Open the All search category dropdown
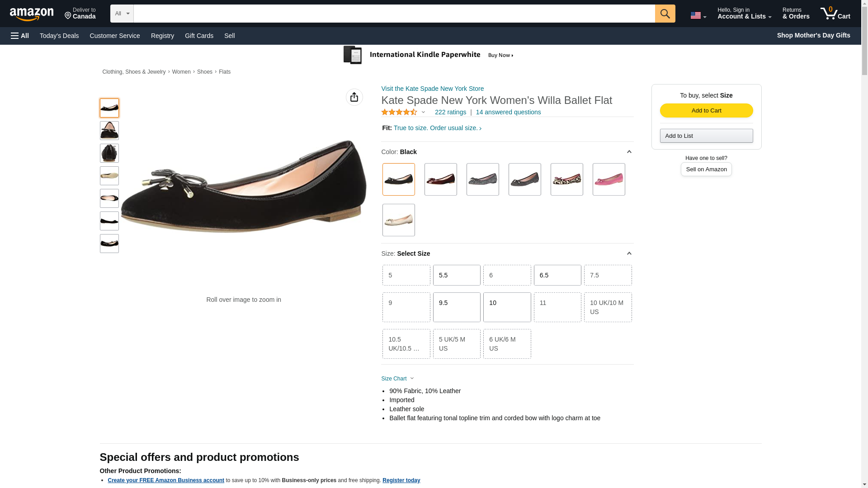Screen dimensions: 868x488 pyautogui.click(x=122, y=14)
